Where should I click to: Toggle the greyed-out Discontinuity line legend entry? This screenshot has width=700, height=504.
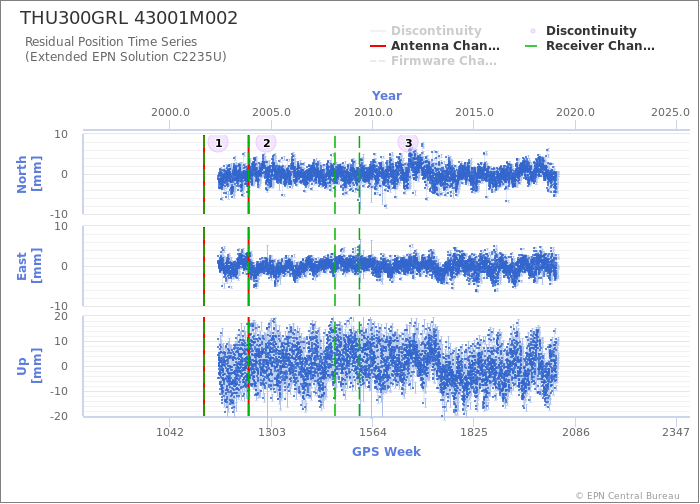pyautogui.click(x=426, y=31)
